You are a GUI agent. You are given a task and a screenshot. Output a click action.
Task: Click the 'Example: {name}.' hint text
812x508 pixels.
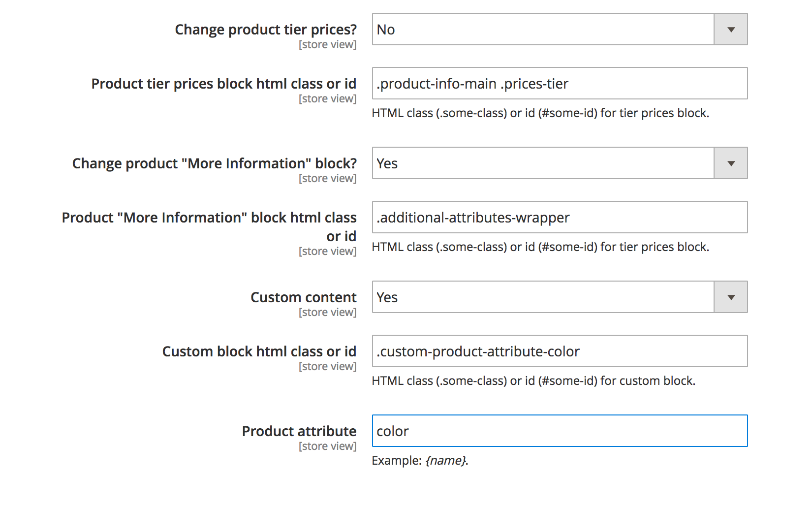420,461
